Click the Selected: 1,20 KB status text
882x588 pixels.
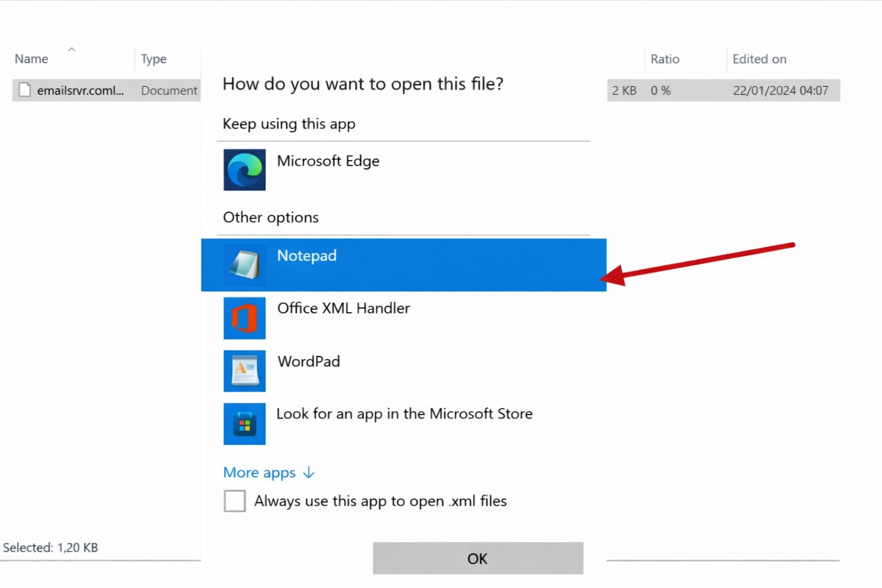click(x=51, y=547)
